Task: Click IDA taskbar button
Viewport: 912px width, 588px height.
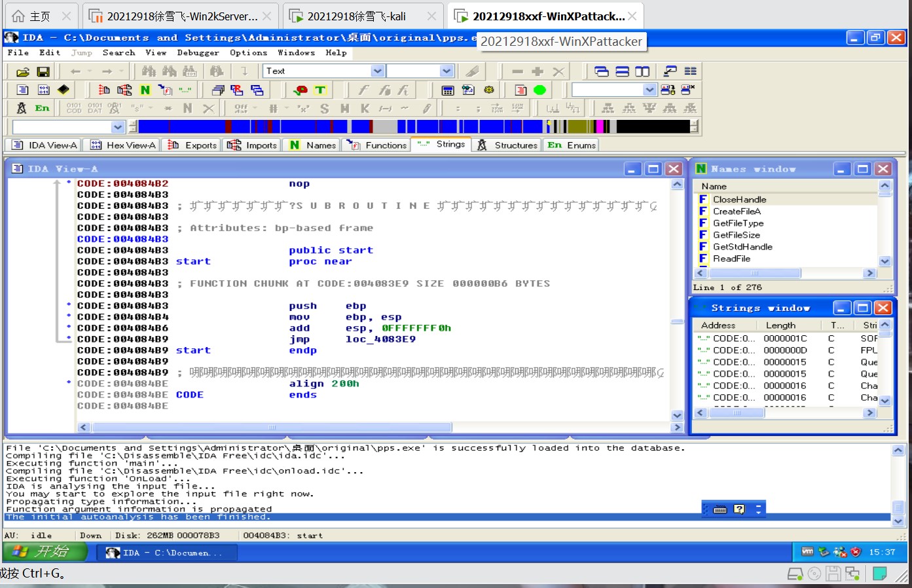Action: pyautogui.click(x=167, y=553)
